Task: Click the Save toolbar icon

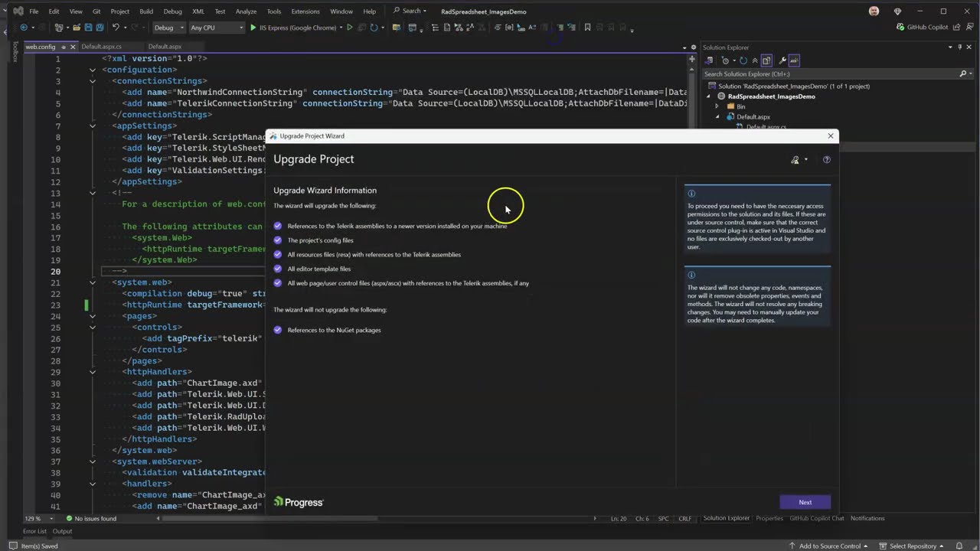Action: [x=88, y=28]
